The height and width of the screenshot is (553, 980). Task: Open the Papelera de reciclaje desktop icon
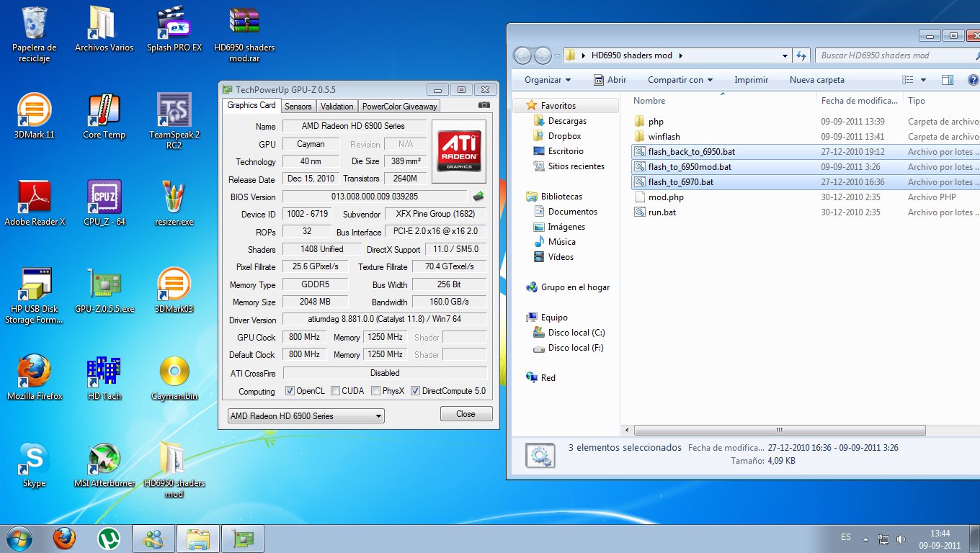35,34
